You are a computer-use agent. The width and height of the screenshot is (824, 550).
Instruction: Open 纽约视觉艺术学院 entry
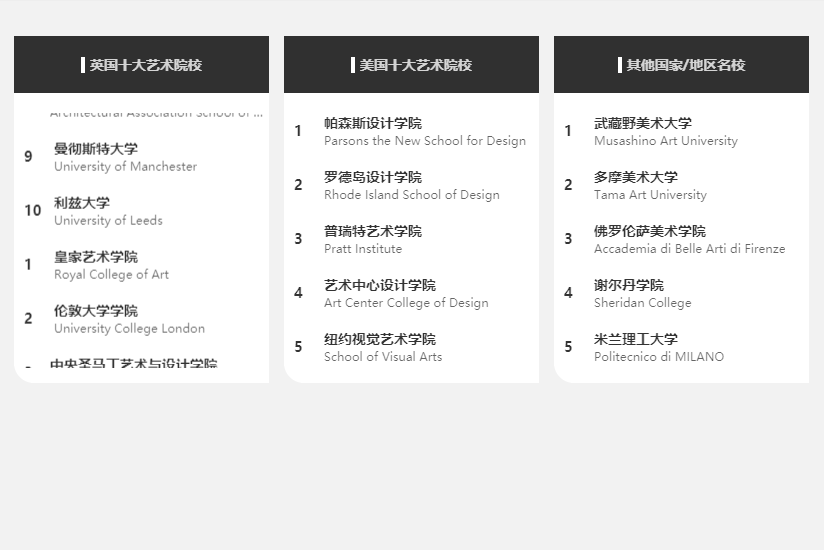coord(380,339)
